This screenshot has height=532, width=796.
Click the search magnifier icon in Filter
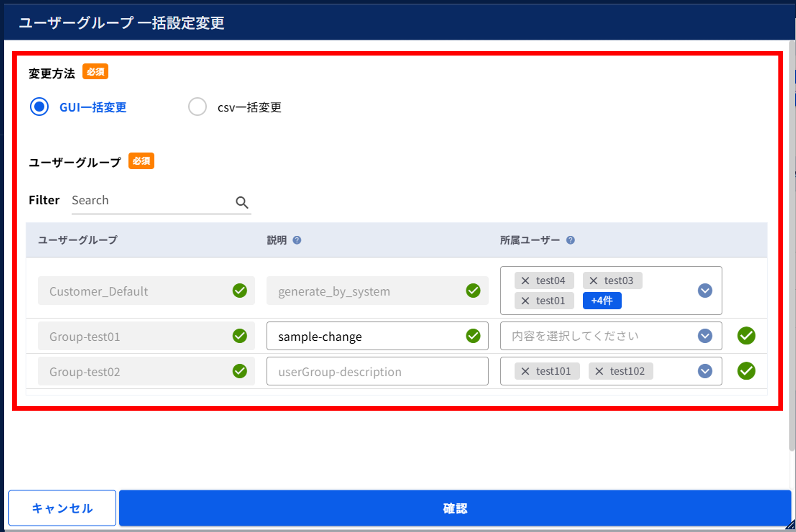242,202
